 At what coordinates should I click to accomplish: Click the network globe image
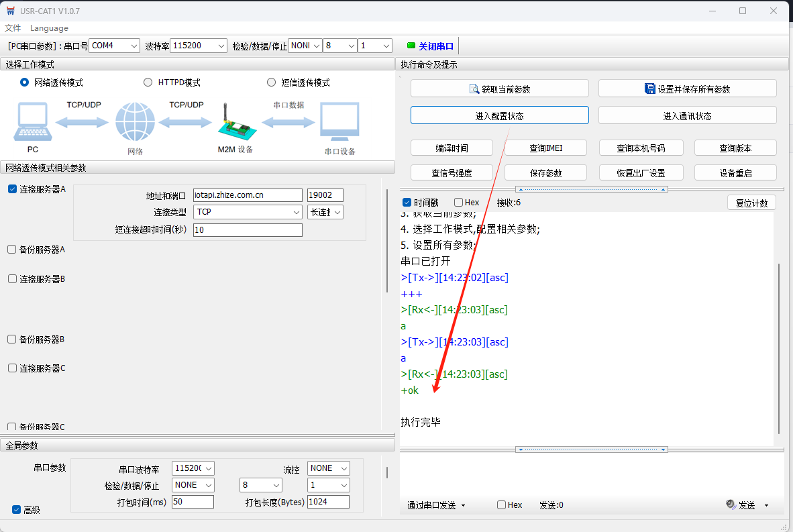(135, 122)
